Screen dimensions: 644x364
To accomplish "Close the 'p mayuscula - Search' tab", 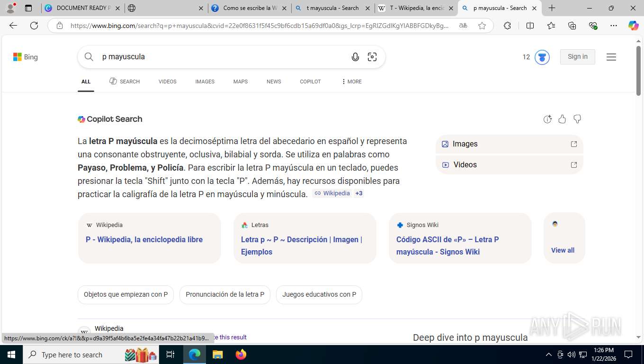I will (534, 8).
